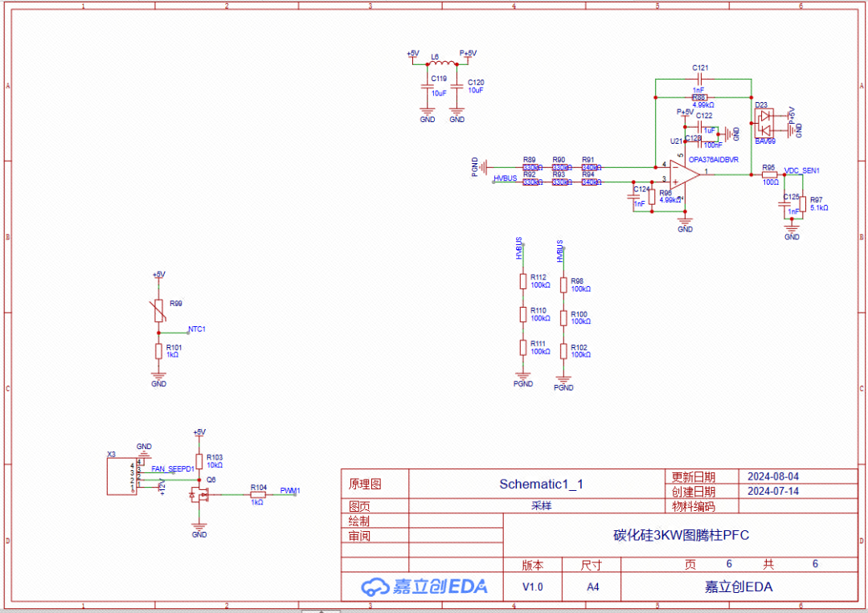868x613 pixels.
Task: Select the PWM1 net label
Action: (290, 490)
